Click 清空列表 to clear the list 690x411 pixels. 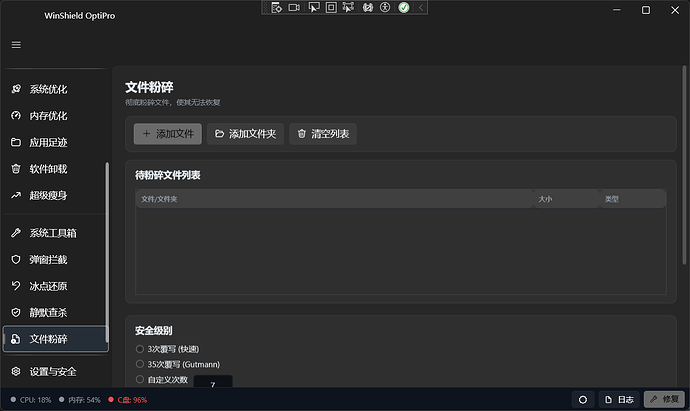[323, 134]
